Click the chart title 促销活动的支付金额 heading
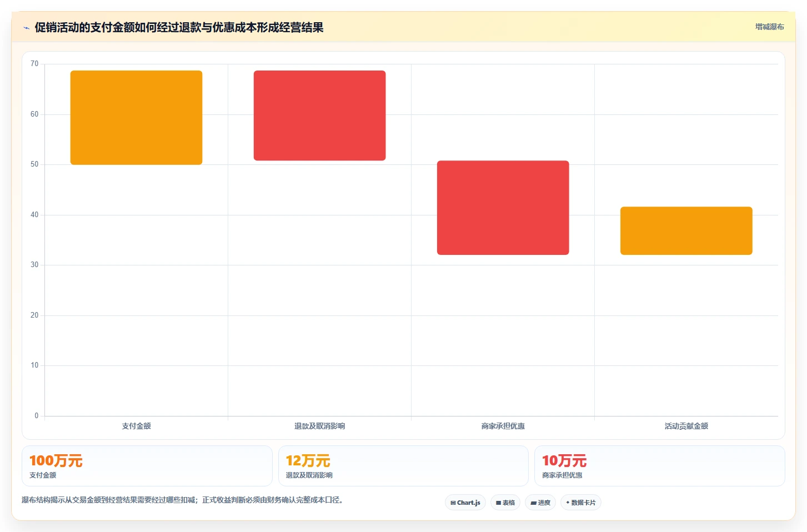 tap(179, 27)
